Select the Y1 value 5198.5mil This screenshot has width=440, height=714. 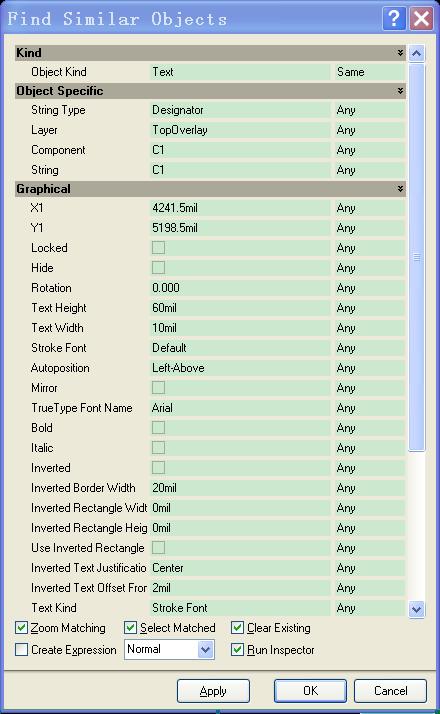point(240,228)
